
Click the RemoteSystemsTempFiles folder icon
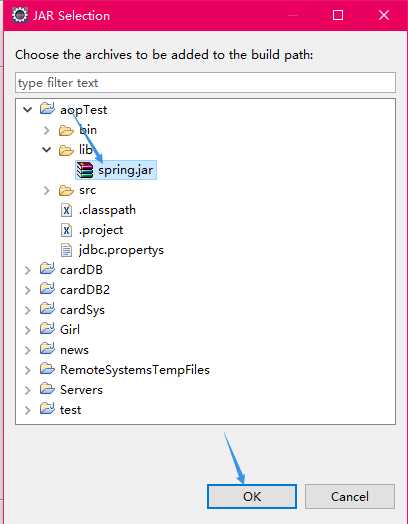click(x=47, y=369)
